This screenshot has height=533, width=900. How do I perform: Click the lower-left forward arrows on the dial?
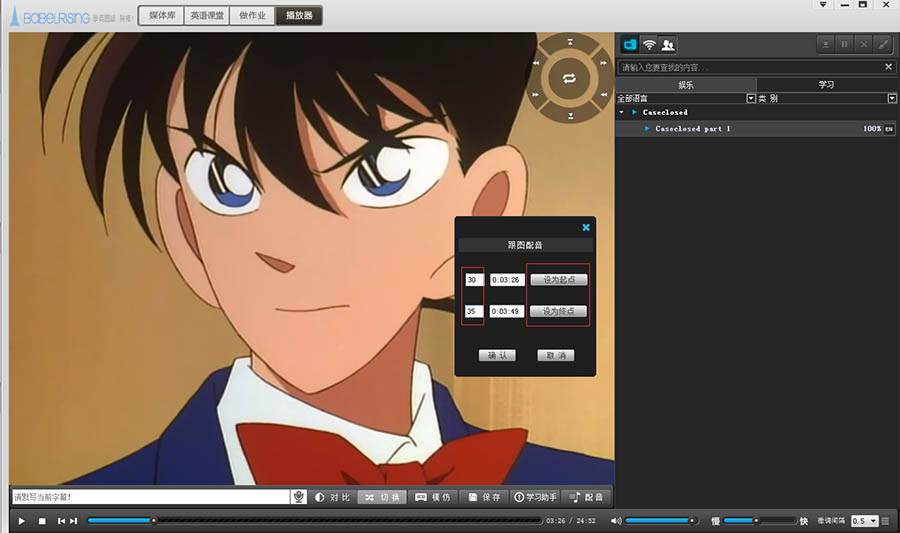tap(536, 95)
